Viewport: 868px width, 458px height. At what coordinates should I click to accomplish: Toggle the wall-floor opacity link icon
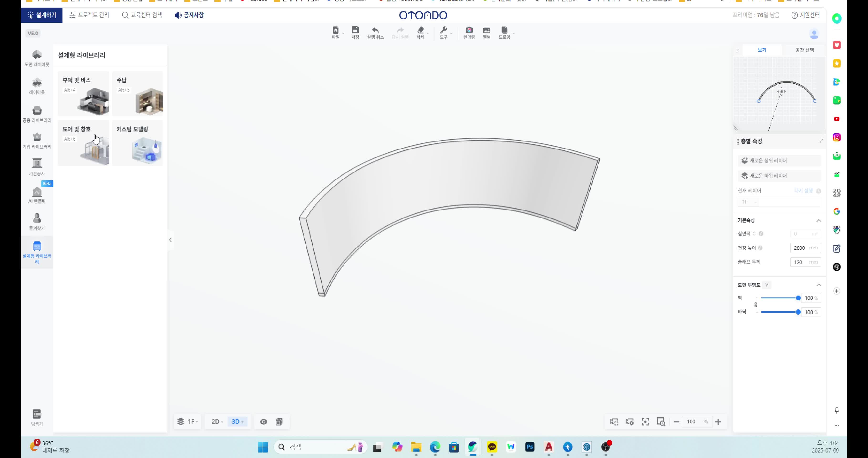click(x=756, y=305)
